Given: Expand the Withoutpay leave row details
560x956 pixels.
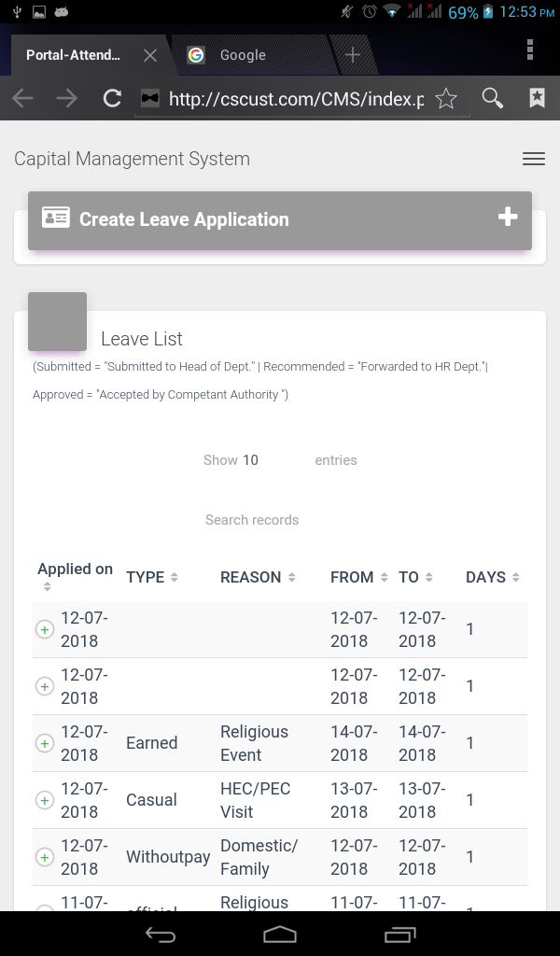Looking at the screenshot, I should coord(44,857).
